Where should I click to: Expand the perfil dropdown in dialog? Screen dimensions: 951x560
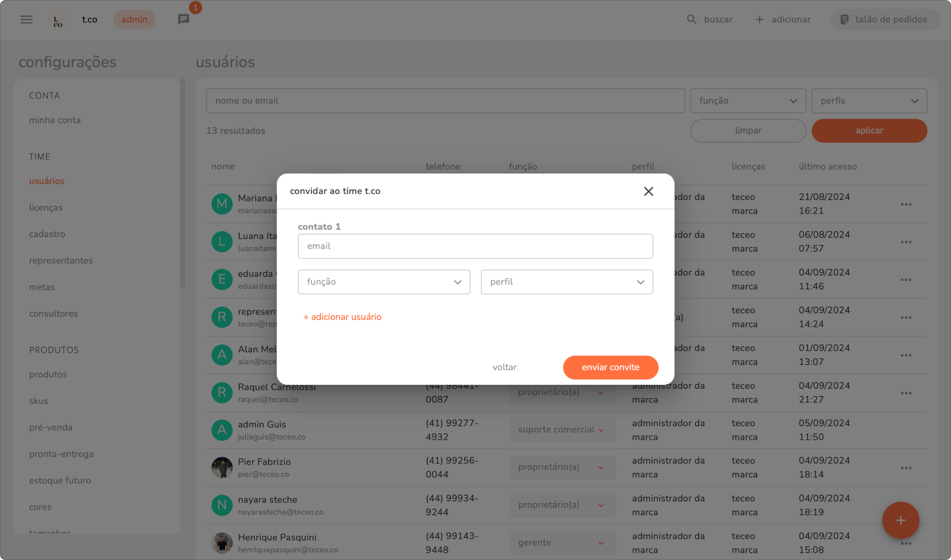[566, 282]
